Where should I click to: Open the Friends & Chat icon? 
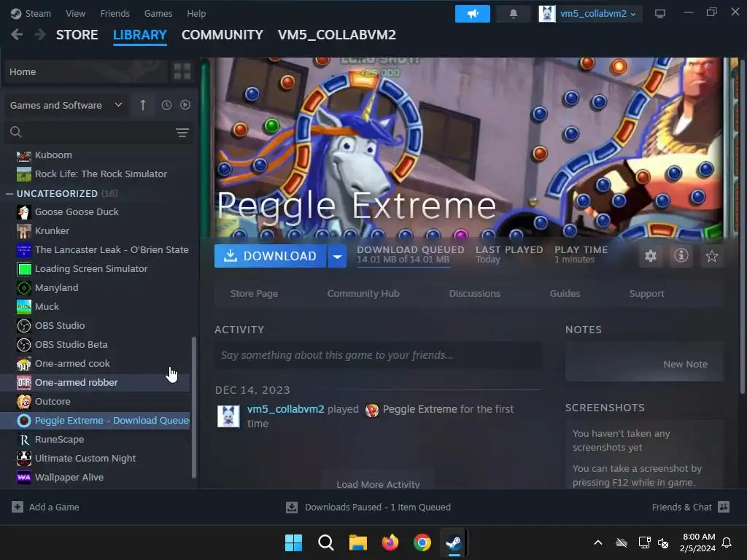click(x=724, y=507)
